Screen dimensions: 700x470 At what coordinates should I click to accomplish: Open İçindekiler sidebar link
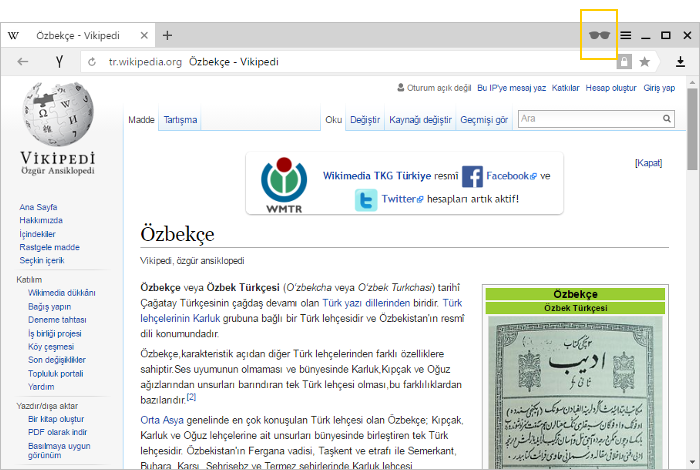(x=37, y=234)
